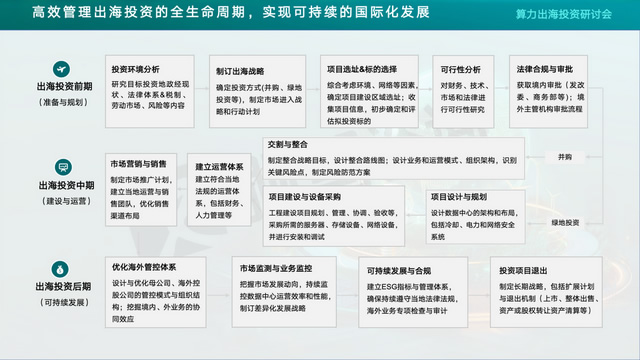Click the presentation board icon above 出海投资中期
Image resolution: width=640 pixels, height=360 pixels.
click(63, 167)
